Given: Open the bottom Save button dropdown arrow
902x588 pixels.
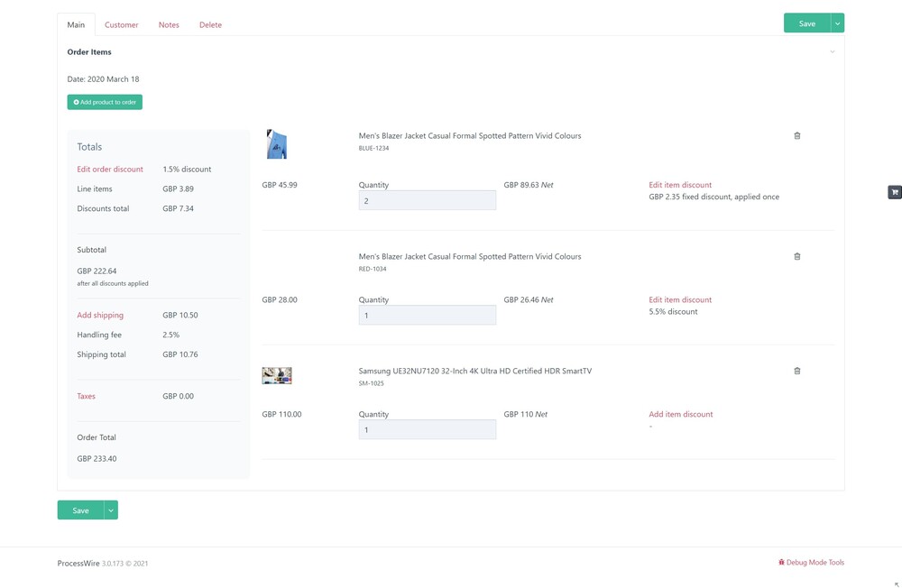Looking at the screenshot, I should (x=111, y=510).
